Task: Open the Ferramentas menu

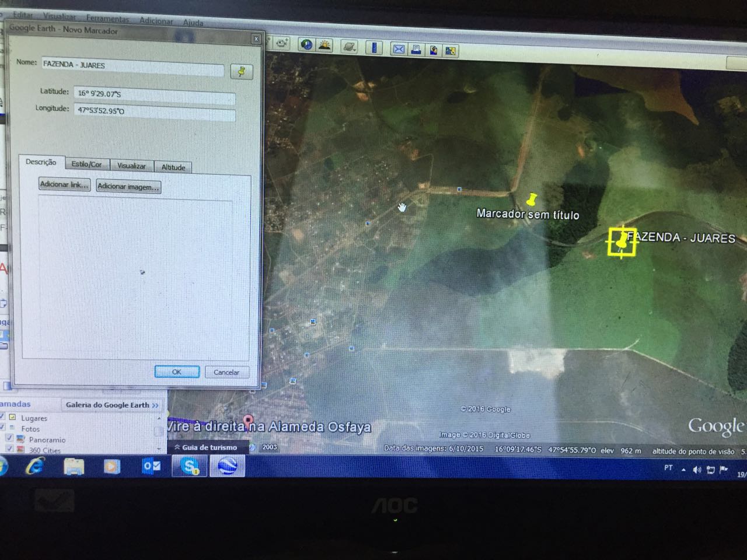Action: coord(107,19)
